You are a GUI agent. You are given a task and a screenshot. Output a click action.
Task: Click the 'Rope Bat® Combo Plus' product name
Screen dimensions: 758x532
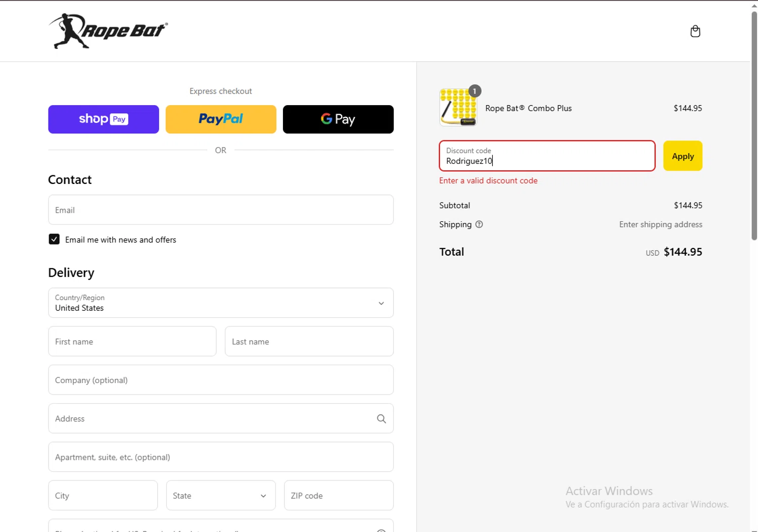(x=529, y=108)
